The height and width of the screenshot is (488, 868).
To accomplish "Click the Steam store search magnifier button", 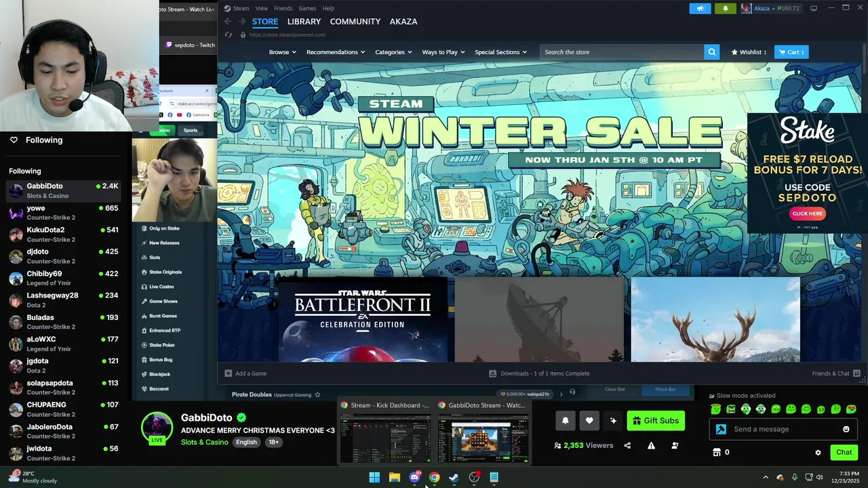I will click(711, 52).
